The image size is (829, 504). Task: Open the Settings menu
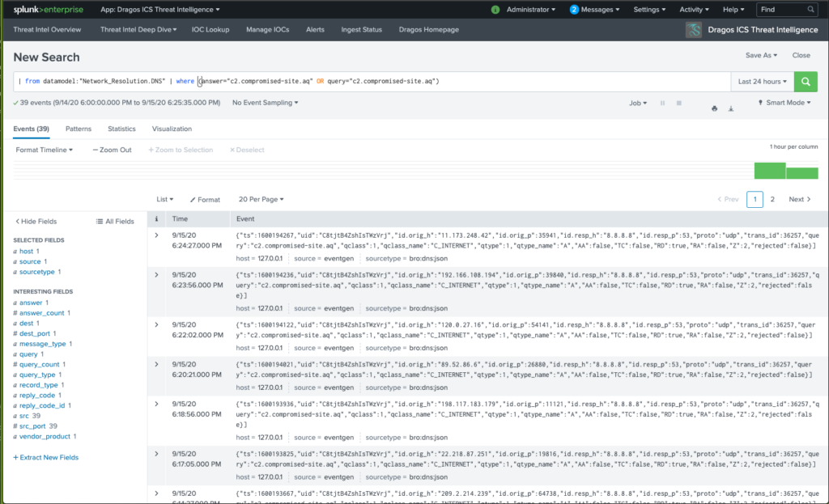649,10
